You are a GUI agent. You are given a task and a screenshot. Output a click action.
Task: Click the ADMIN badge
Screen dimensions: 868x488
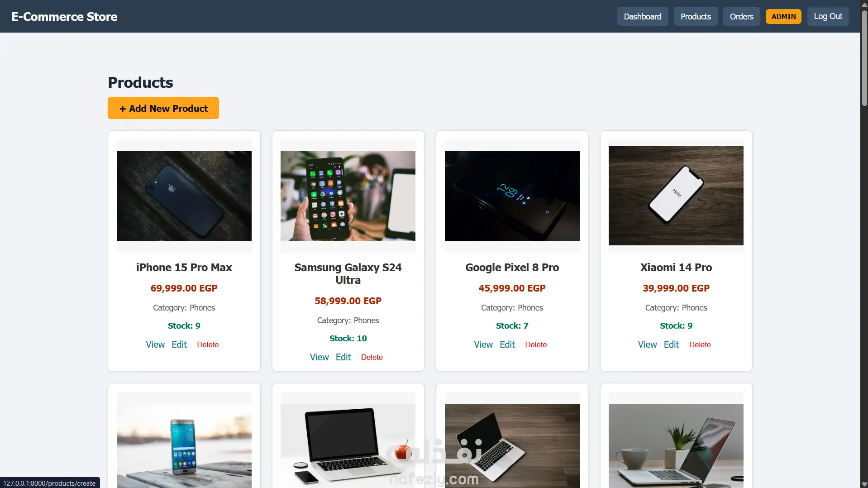pos(783,17)
